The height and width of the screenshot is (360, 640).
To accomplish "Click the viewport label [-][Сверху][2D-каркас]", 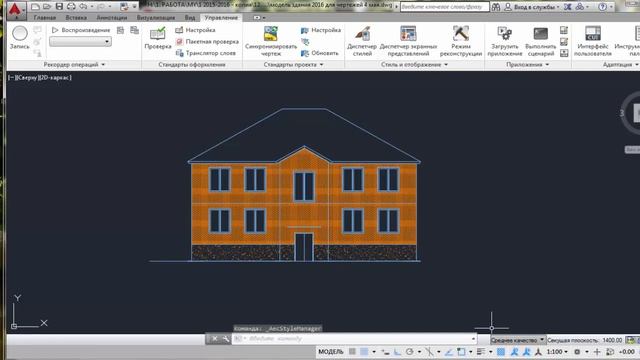I will (x=40, y=77).
